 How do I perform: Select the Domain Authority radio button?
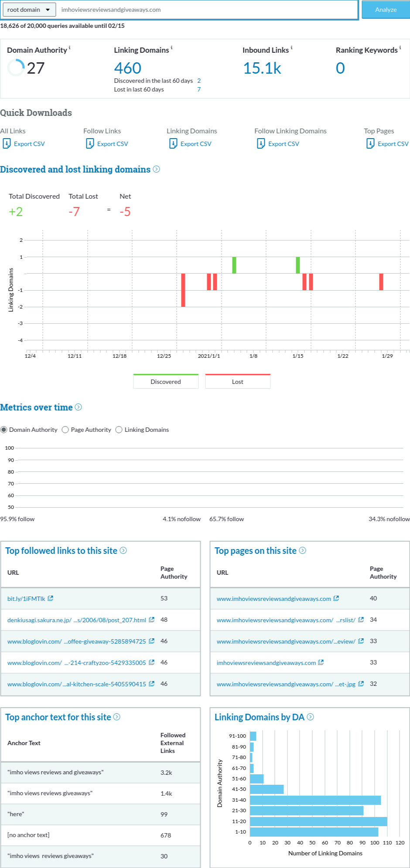[x=4, y=430]
